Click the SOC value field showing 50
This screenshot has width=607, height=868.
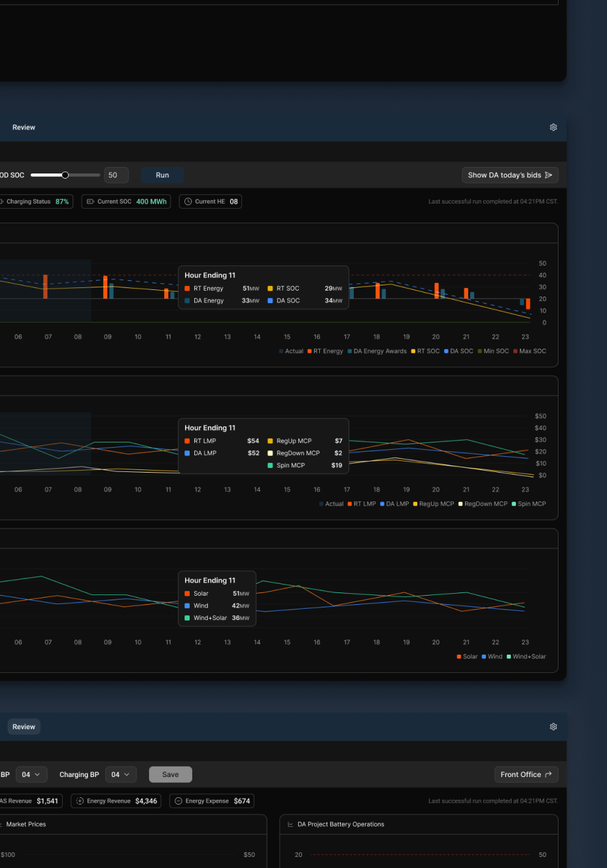pyautogui.click(x=116, y=175)
